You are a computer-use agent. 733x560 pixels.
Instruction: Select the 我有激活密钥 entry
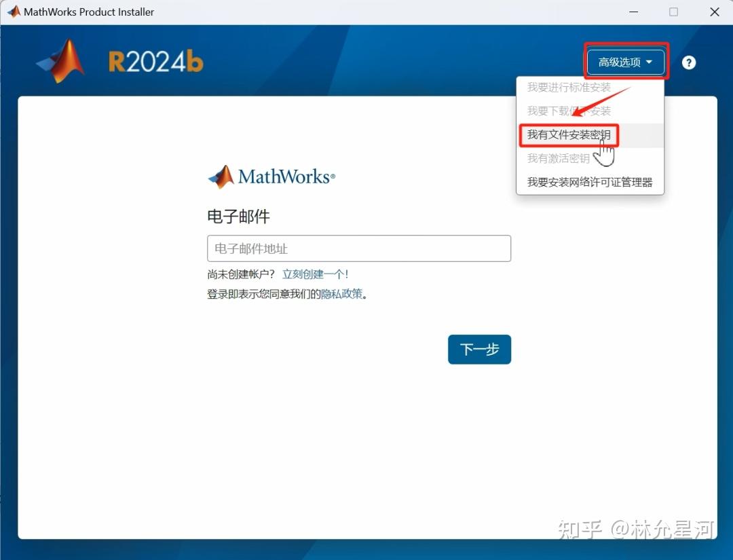pos(559,158)
